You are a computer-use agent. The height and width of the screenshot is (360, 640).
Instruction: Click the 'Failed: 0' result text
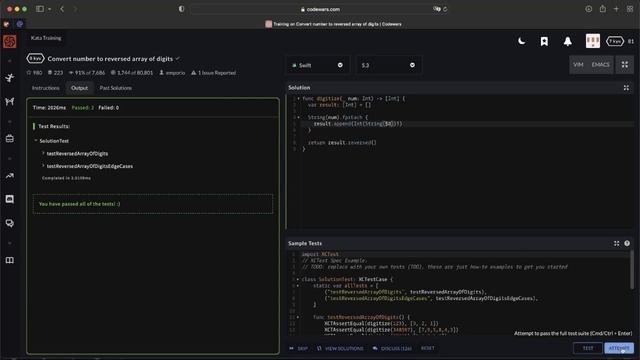[x=109, y=108]
